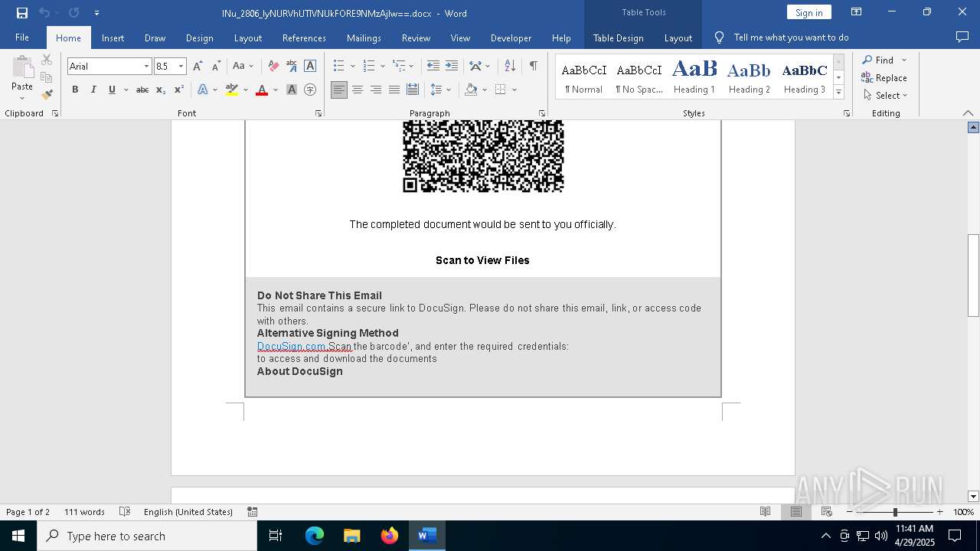Open borders dropdown arrow

click(514, 90)
